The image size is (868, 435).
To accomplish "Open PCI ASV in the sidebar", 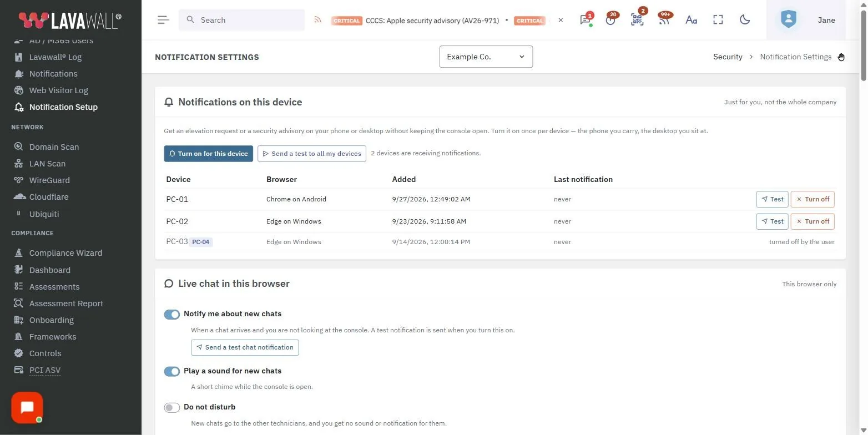I will tap(45, 370).
